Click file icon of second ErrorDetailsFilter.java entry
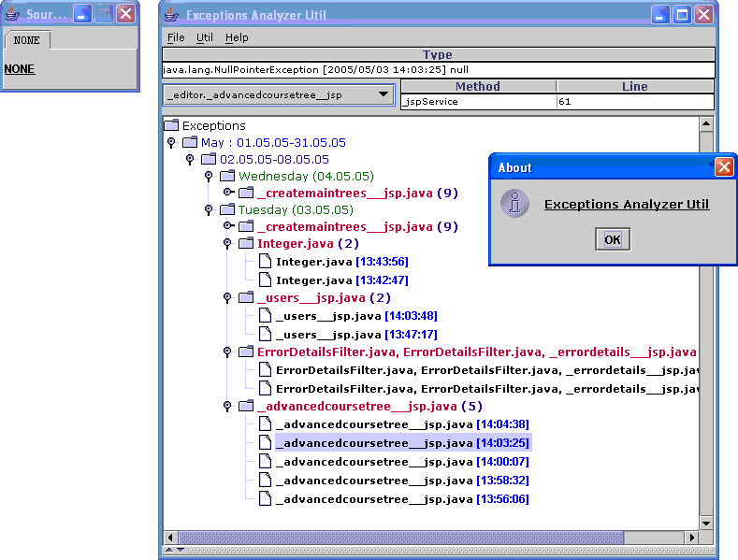738x560 pixels. point(265,389)
